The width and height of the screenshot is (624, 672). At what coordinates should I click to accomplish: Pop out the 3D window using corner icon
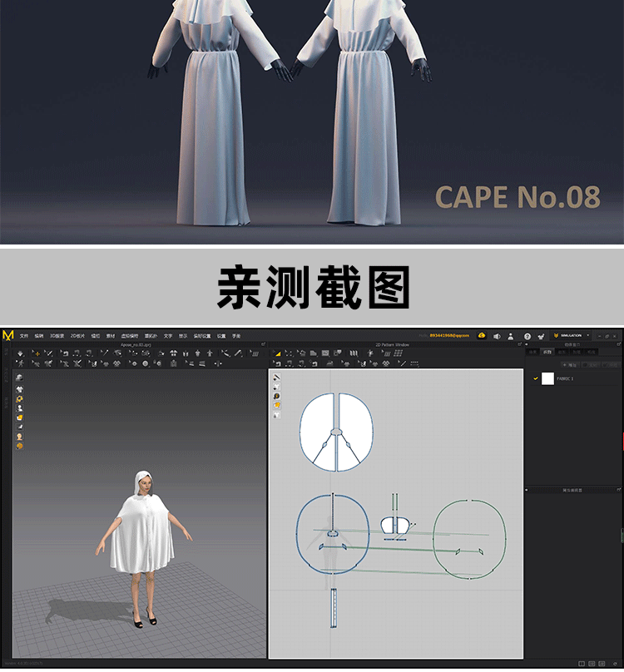coord(263,343)
